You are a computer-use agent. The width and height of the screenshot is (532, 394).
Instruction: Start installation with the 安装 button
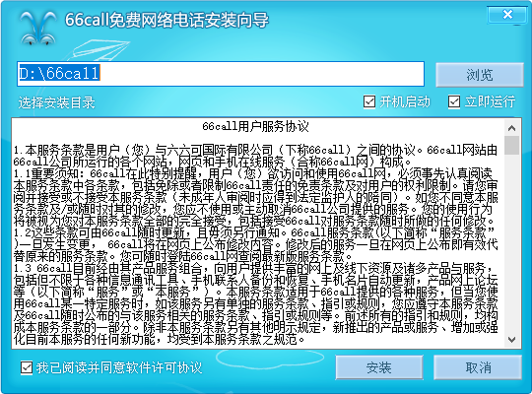[x=379, y=367]
